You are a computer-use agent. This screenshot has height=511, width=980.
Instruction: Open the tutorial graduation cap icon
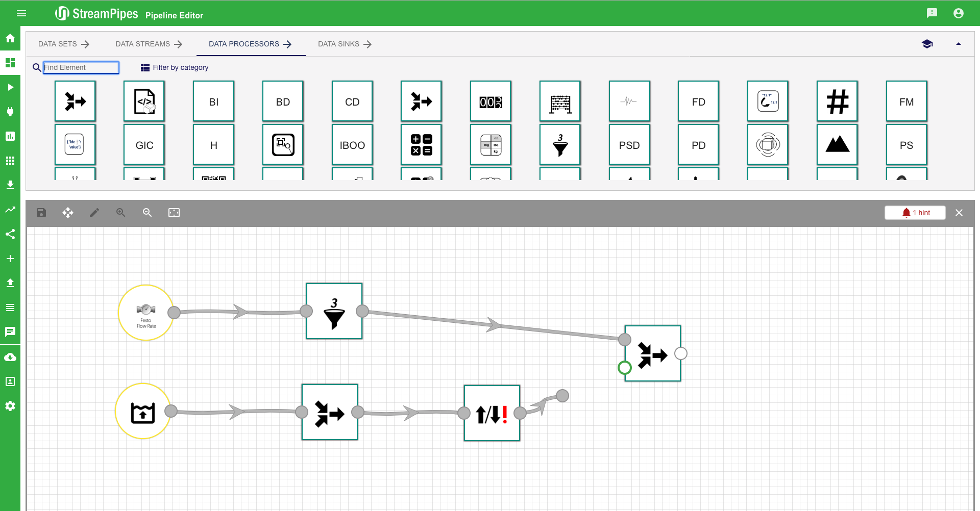[927, 44]
